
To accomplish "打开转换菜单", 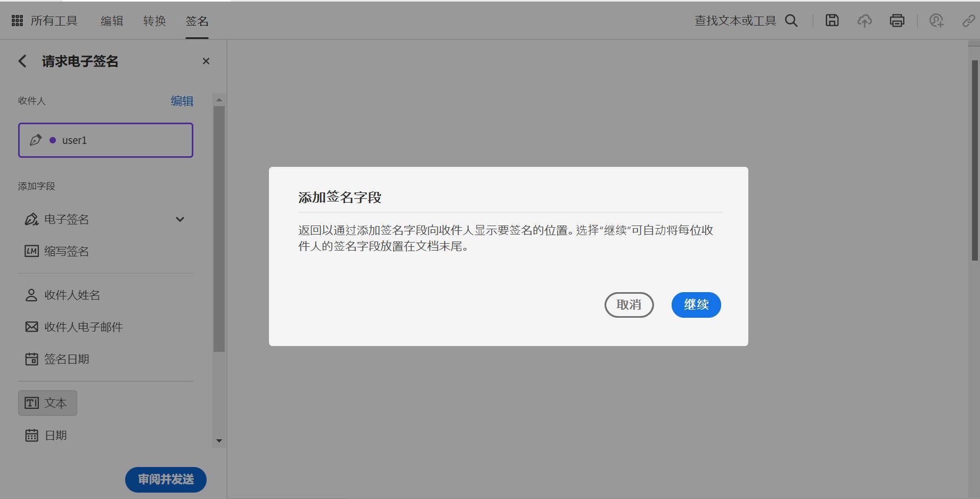I will [154, 20].
